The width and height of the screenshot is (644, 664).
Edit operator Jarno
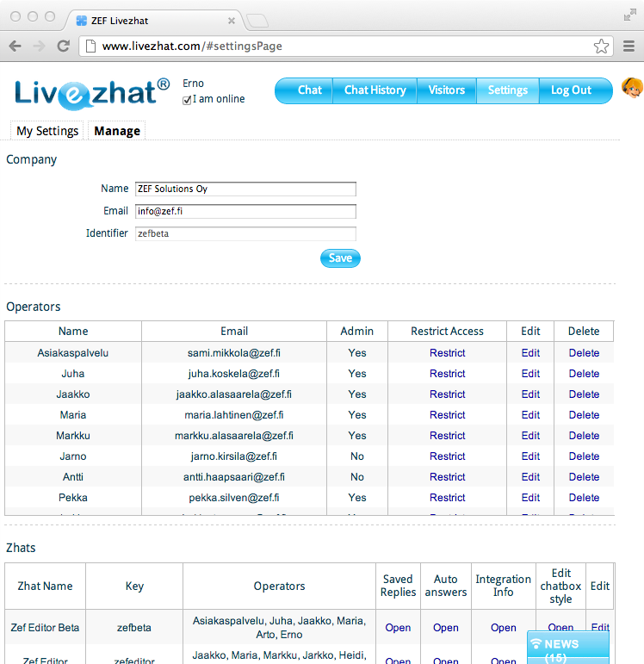tap(530, 456)
